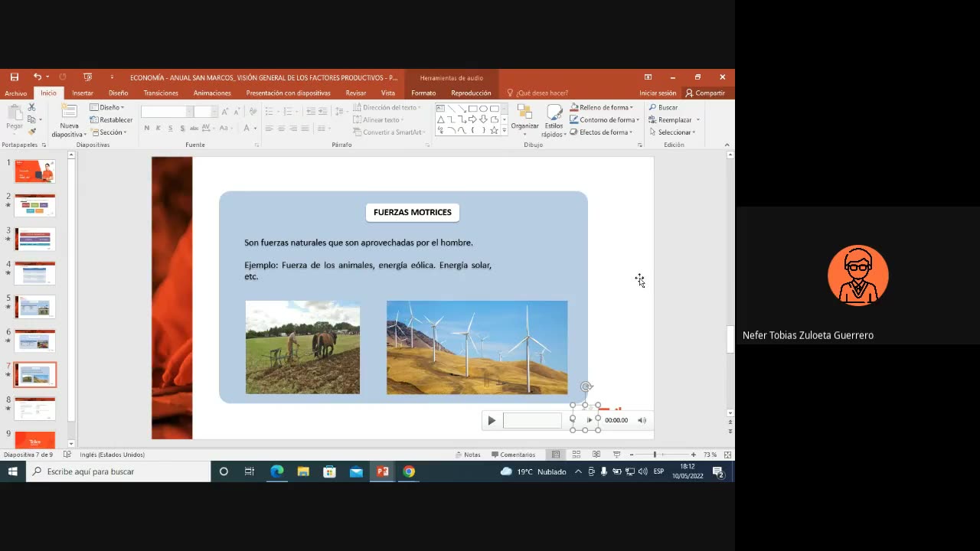
Task: Click the audio playback progress bar
Action: tap(532, 420)
